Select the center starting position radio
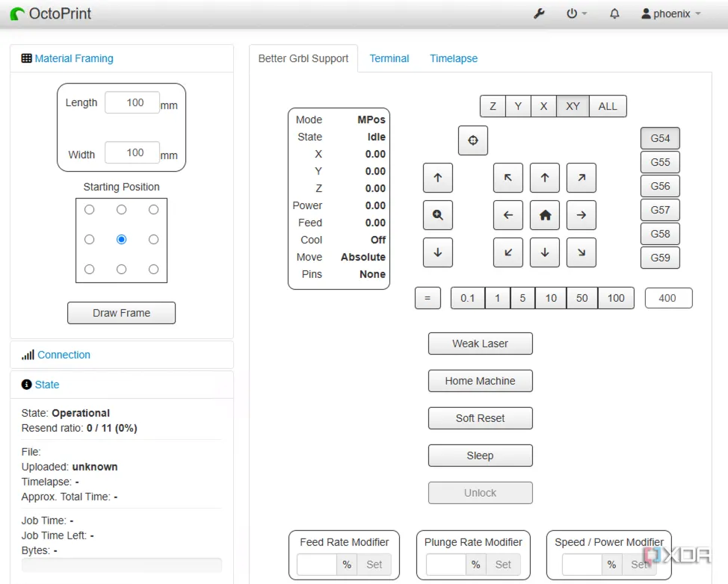This screenshot has width=728, height=584. click(121, 240)
